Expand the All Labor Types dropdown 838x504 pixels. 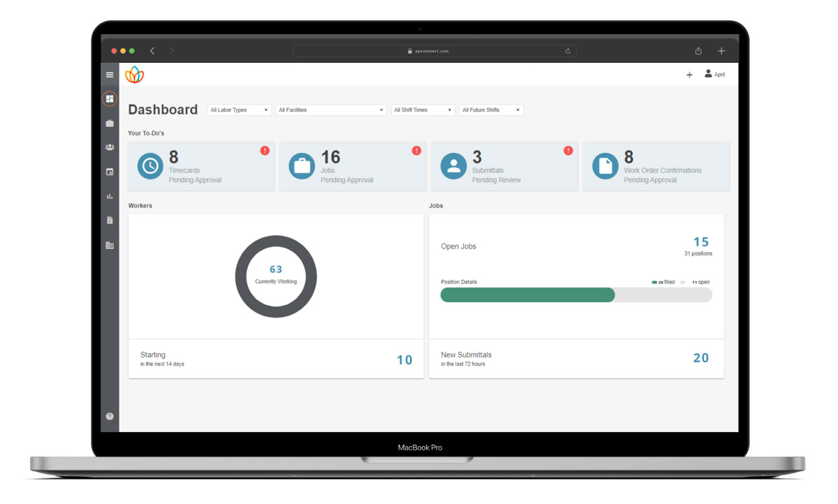click(x=240, y=110)
